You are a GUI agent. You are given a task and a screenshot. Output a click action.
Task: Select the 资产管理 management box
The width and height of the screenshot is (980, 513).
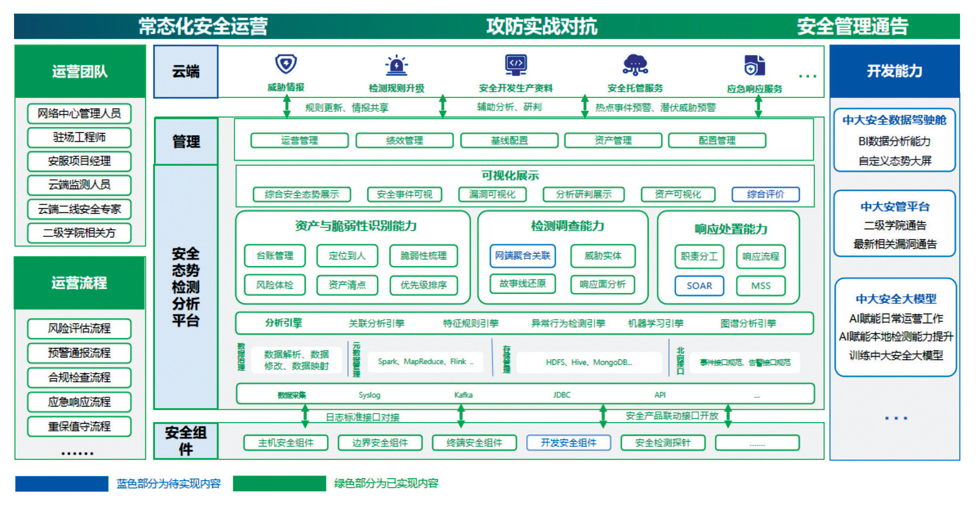pyautogui.click(x=613, y=141)
